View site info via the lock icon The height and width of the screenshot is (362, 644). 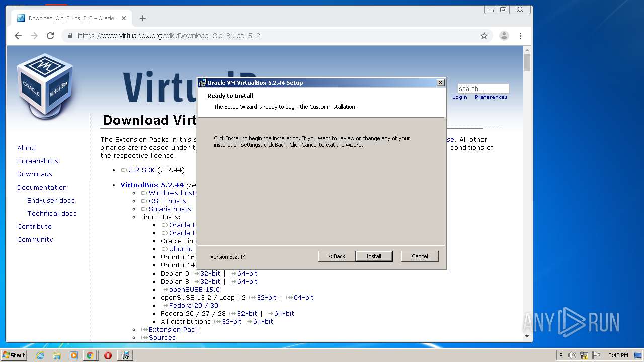pyautogui.click(x=70, y=36)
